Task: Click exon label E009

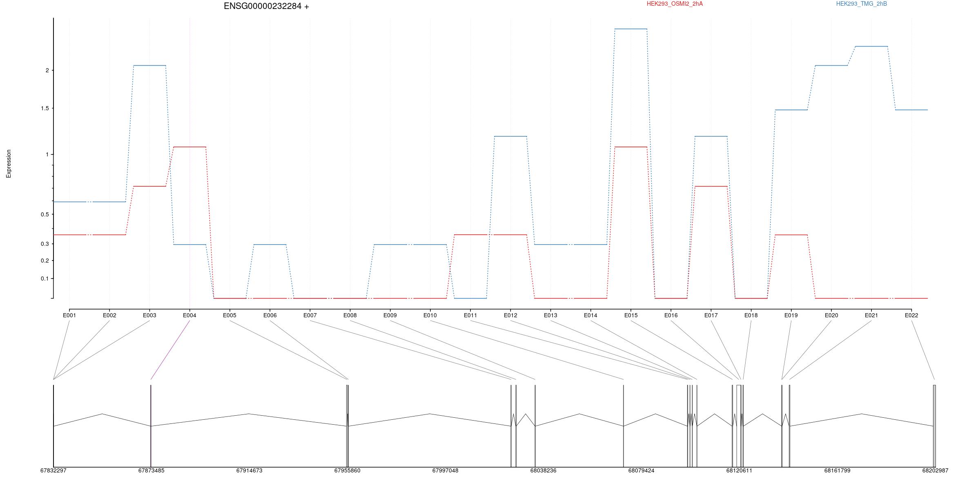Action: point(390,315)
